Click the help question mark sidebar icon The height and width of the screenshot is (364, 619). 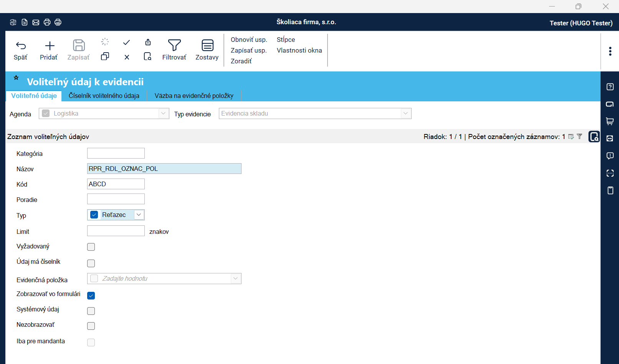(610, 87)
